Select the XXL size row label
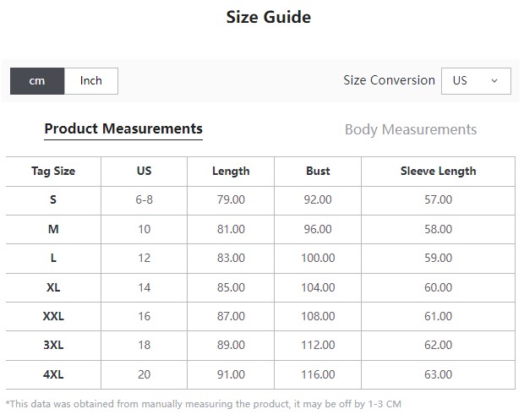Image resolution: width=524 pixels, height=420 pixels. pyautogui.click(x=53, y=316)
